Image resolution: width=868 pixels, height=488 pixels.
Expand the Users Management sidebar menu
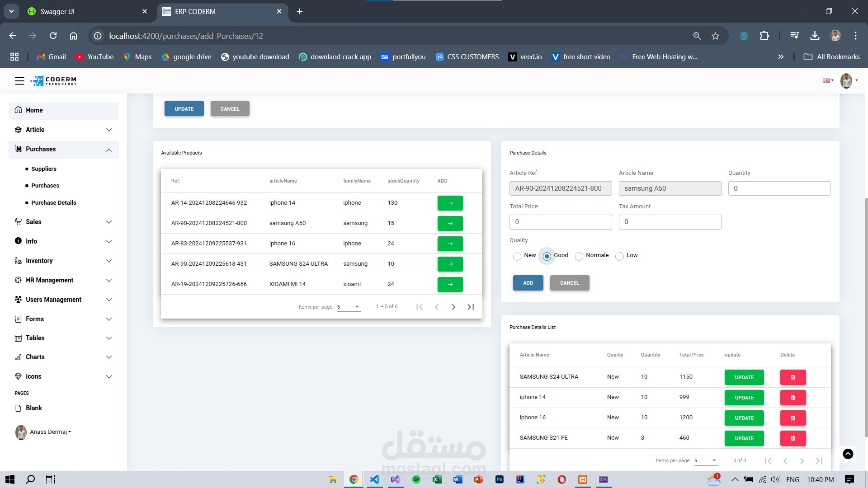[64, 300]
